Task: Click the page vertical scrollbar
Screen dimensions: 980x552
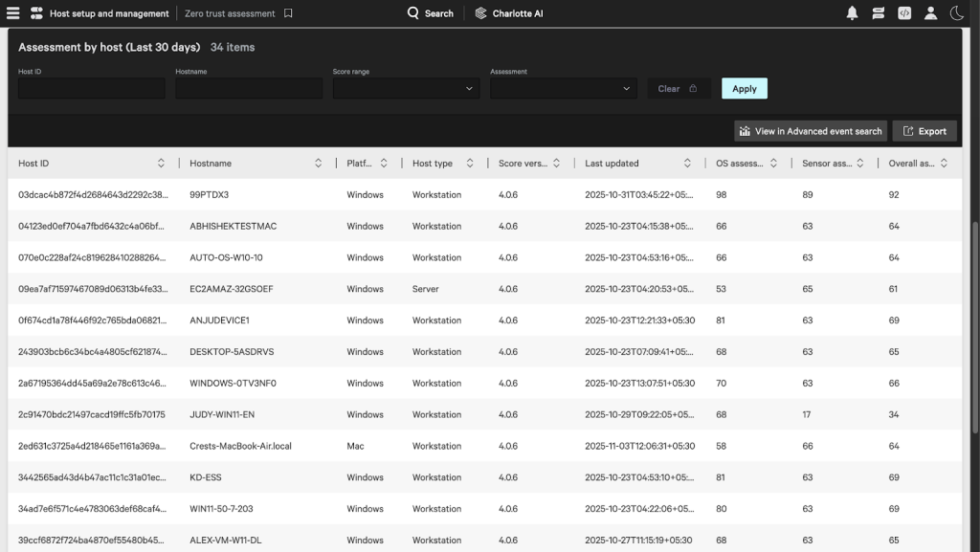Action: tap(975, 328)
